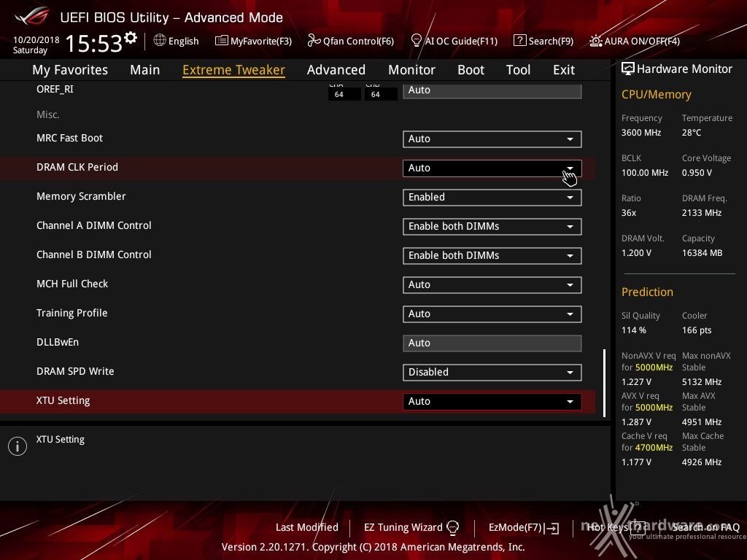Select the MRC Fast Boot label

69,138
